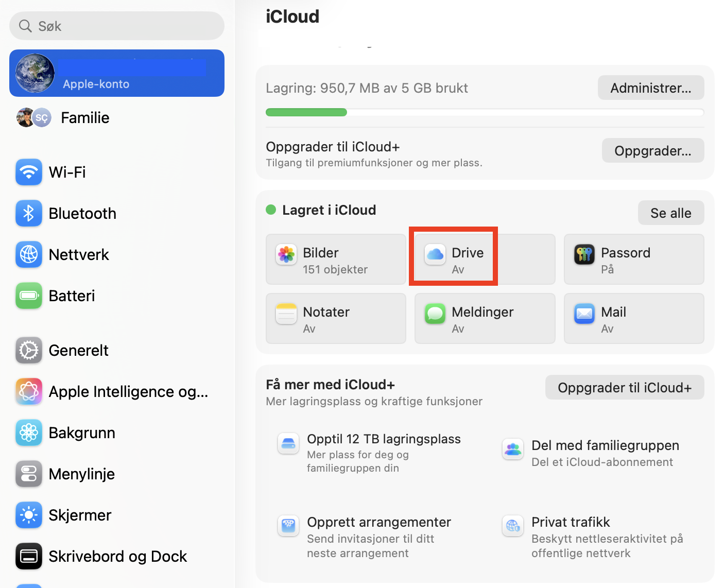
Task: Open Bluetooth icon in sidebar
Action: coord(29,213)
